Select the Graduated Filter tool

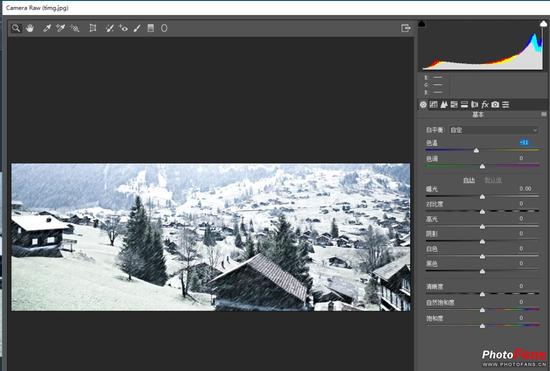[x=150, y=28]
